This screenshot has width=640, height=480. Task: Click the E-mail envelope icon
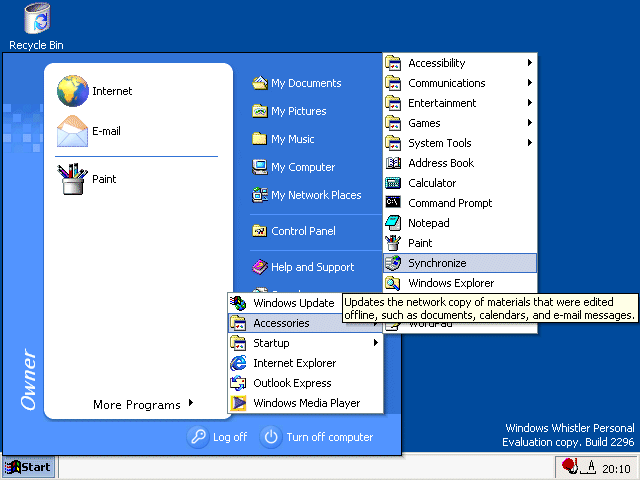pyautogui.click(x=72, y=131)
